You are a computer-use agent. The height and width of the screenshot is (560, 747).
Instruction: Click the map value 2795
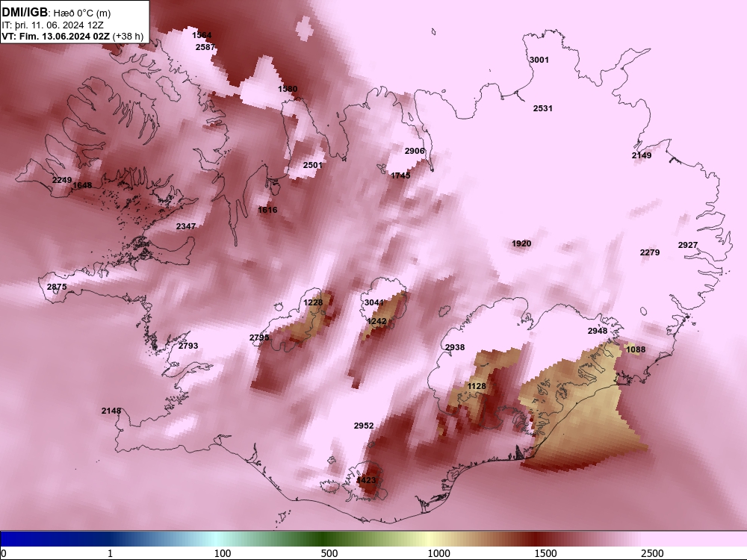[259, 337]
